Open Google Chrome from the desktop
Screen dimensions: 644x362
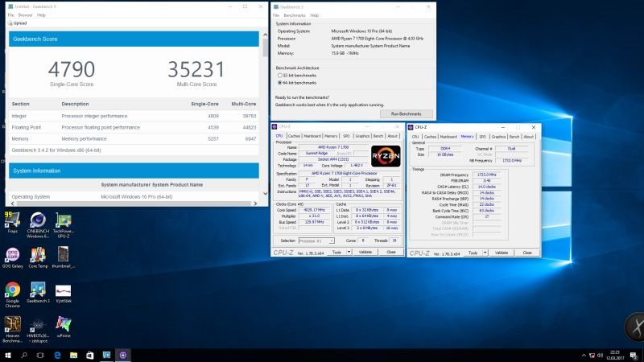click(12, 294)
